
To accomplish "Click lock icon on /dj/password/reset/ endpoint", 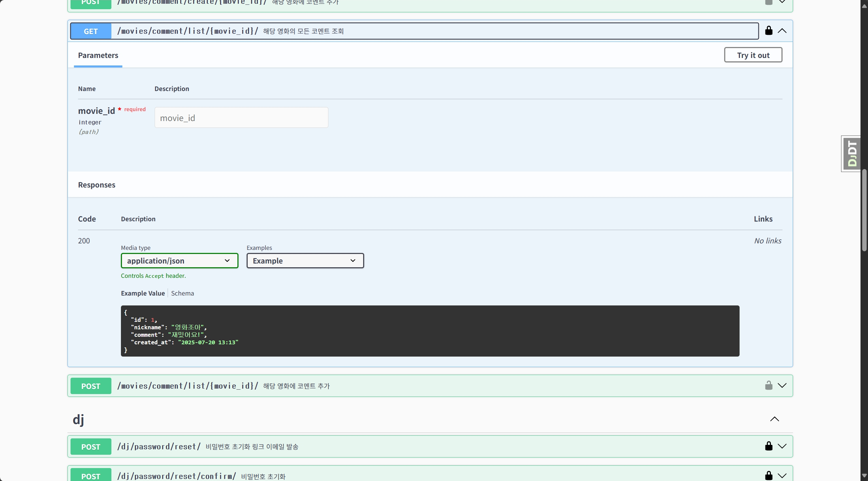I will tap(769, 446).
